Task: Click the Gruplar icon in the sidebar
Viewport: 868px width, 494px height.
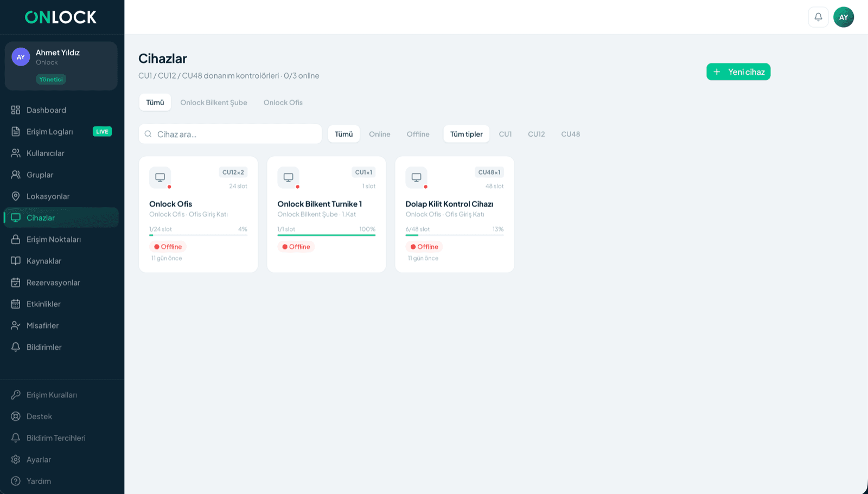Action: click(x=16, y=175)
